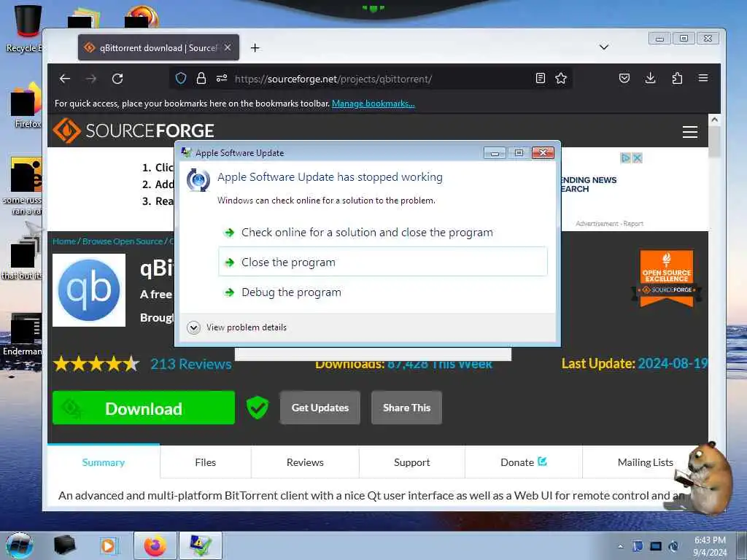
Task: Click the network monitor tray icon
Action: pyautogui.click(x=656, y=546)
